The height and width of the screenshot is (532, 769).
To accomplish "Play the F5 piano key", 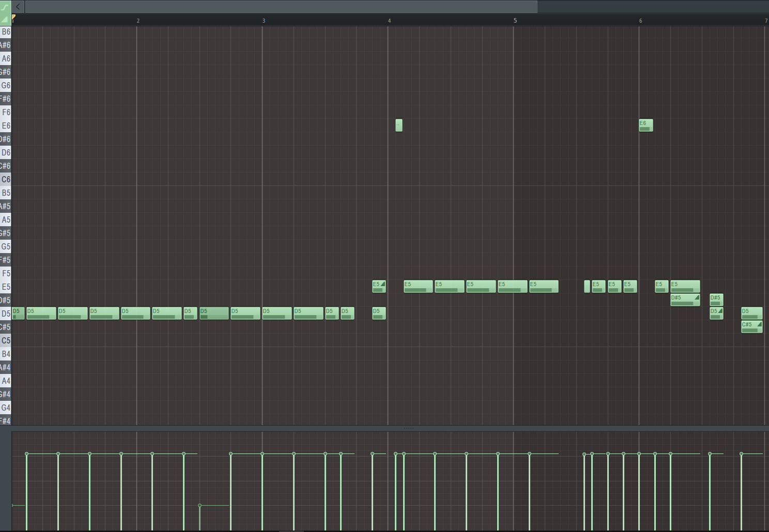I will 6,274.
